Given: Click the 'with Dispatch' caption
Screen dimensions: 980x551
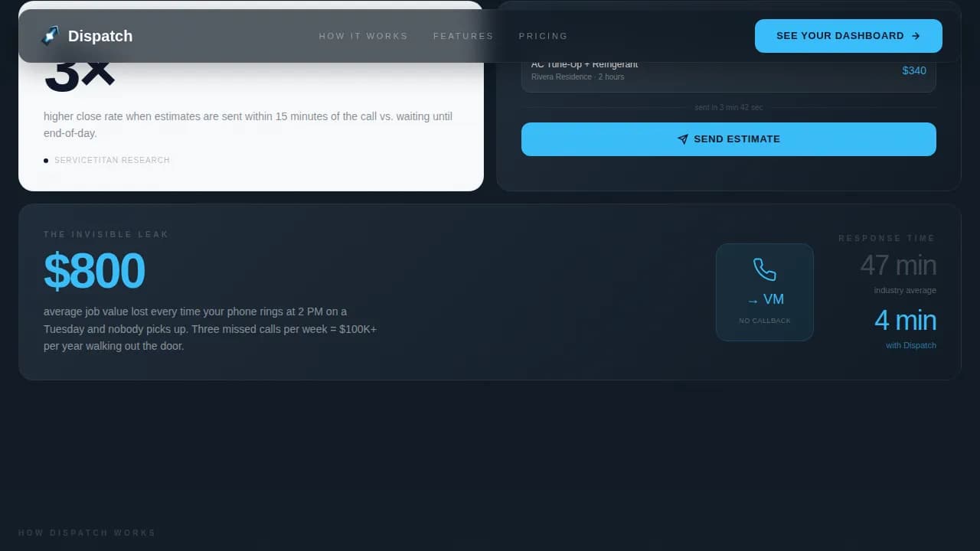Looking at the screenshot, I should pyautogui.click(x=911, y=346).
